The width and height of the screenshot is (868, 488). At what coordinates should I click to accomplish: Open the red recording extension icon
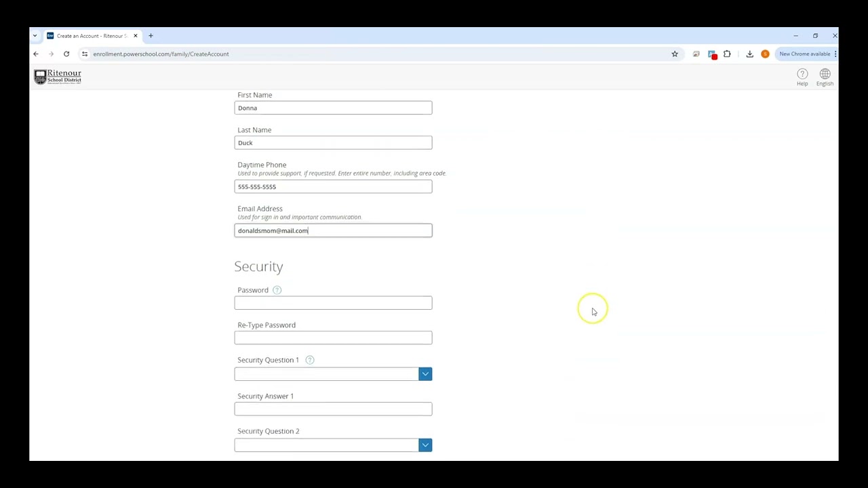pos(712,54)
